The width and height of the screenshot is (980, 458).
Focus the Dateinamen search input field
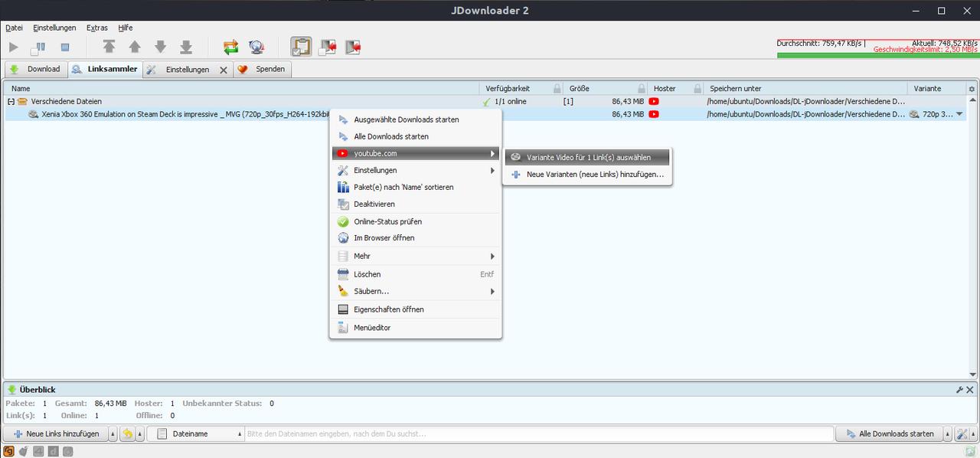(x=538, y=433)
